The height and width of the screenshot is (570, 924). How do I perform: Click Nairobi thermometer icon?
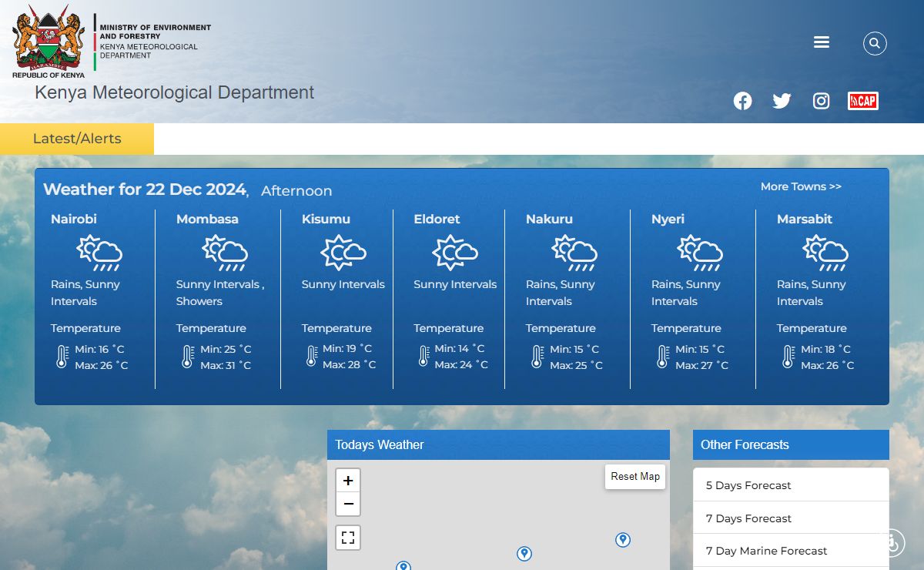pos(62,357)
